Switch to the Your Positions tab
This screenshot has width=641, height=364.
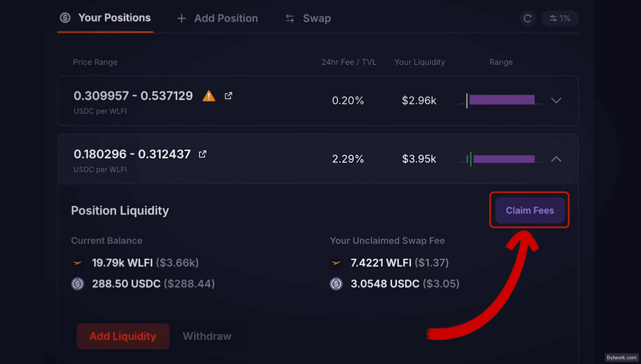105,18
